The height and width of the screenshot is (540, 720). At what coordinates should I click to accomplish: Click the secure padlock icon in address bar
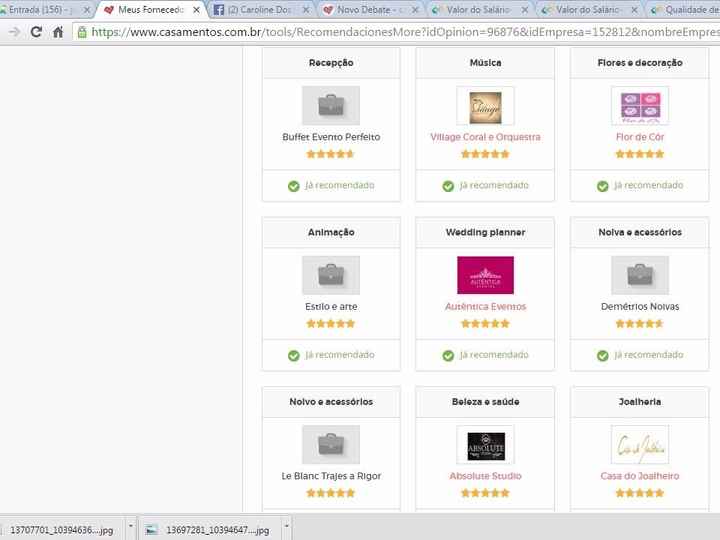[82, 32]
